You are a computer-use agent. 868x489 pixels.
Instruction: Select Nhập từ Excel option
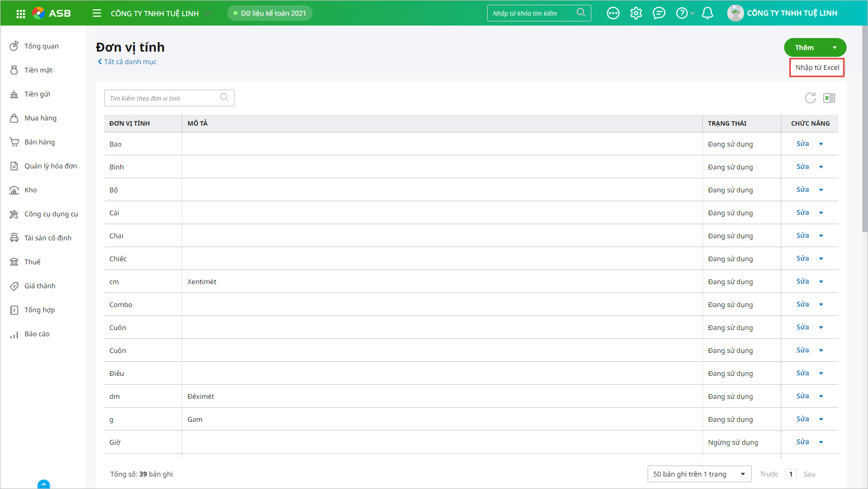(x=817, y=68)
